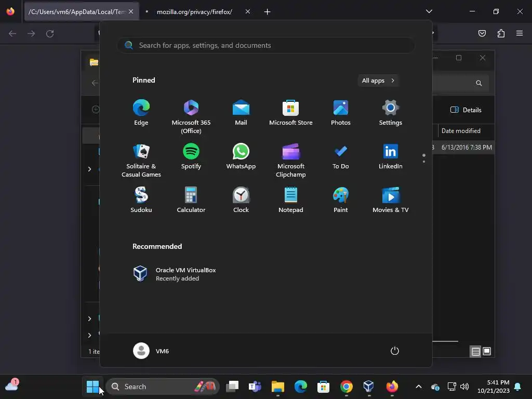Viewport: 532px width, 399px height.
Task: Open Microsoft Store from pinned apps
Action: [x=291, y=112]
